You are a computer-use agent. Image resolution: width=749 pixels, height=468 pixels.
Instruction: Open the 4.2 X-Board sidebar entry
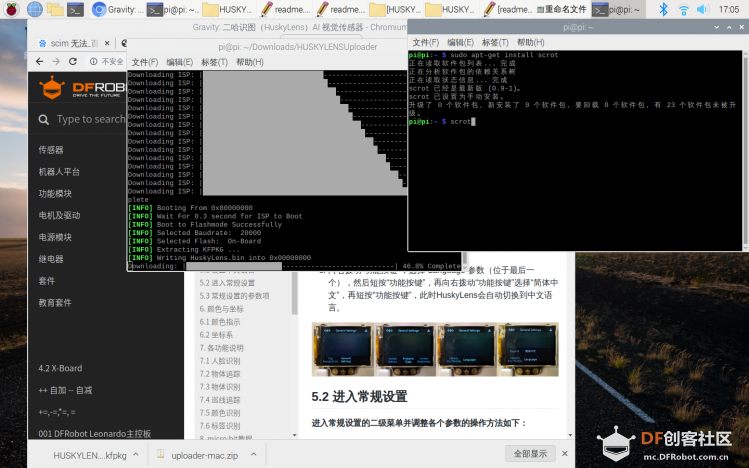pyautogui.click(x=60, y=368)
